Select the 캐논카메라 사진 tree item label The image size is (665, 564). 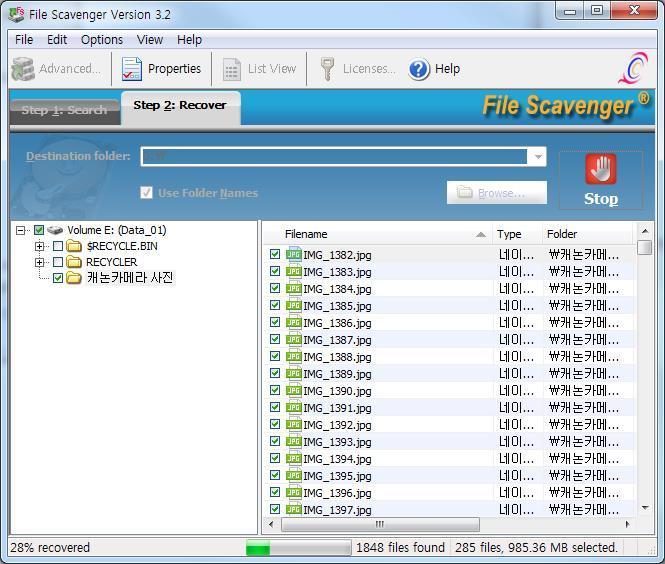(x=130, y=278)
